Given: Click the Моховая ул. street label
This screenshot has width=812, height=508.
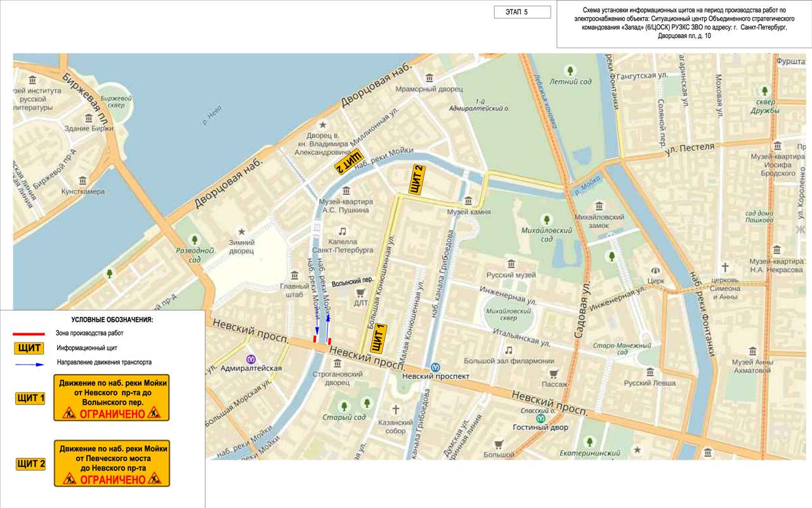Looking at the screenshot, I should tap(719, 95).
